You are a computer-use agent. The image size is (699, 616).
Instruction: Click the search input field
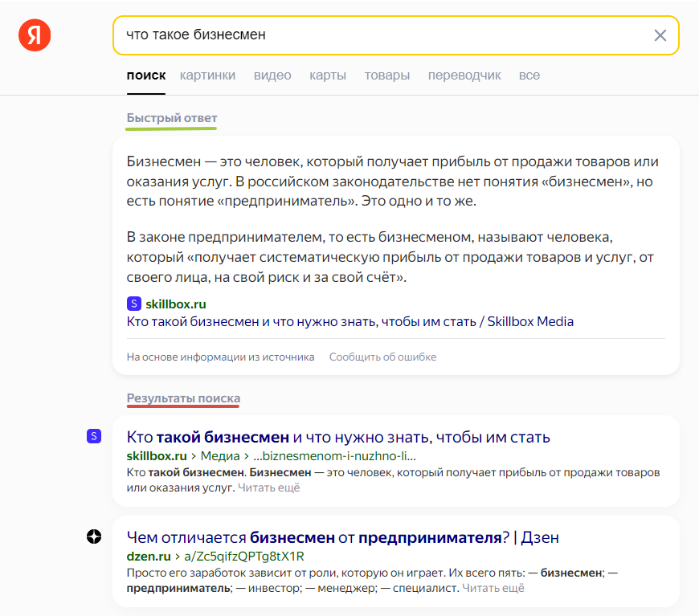click(x=378, y=35)
